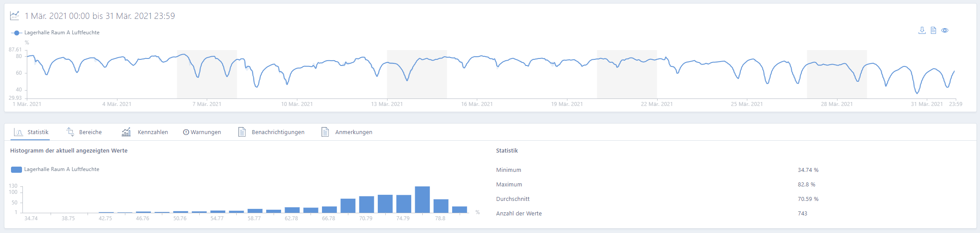Screen dimensions: 980x233
Task: Toggle Lagerhalle Raum A Luftfeuchte line legend
Action: (62, 33)
